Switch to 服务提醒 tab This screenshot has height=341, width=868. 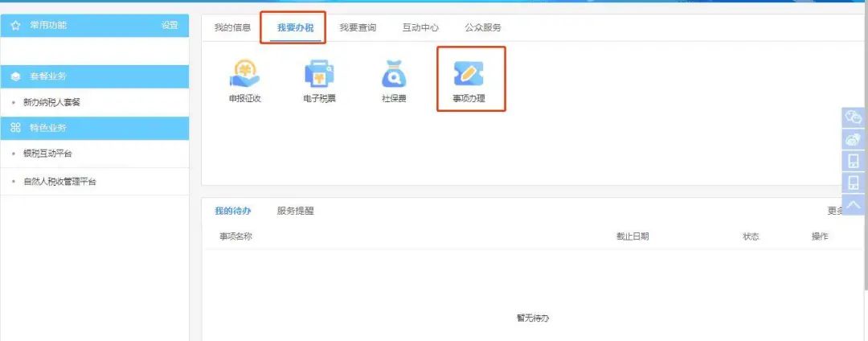295,211
